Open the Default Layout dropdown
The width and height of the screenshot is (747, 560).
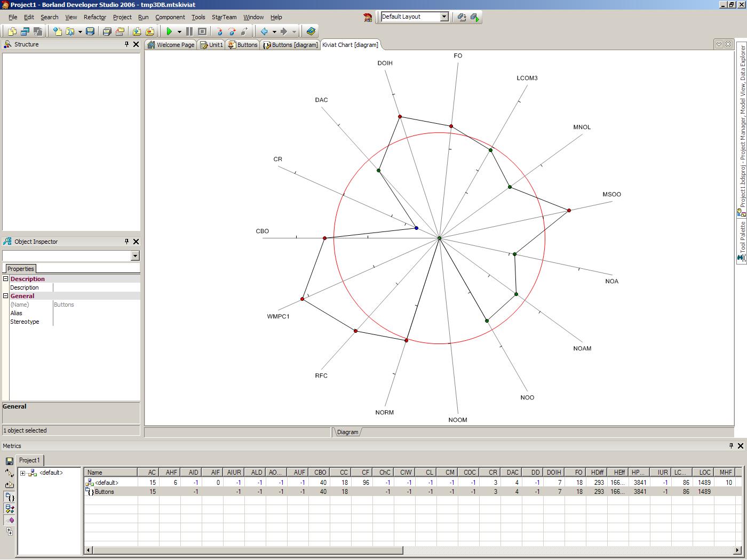tap(444, 17)
